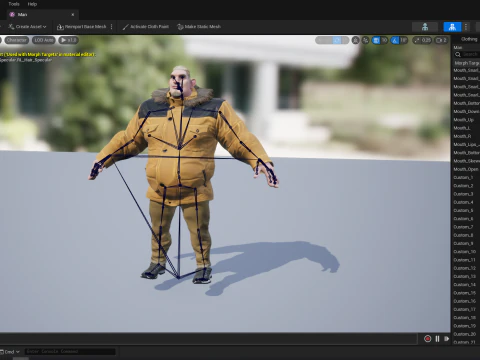Screen dimensions: 480x360
Task: Toggle grid snapping in viewport toolbar
Action: 376,40
